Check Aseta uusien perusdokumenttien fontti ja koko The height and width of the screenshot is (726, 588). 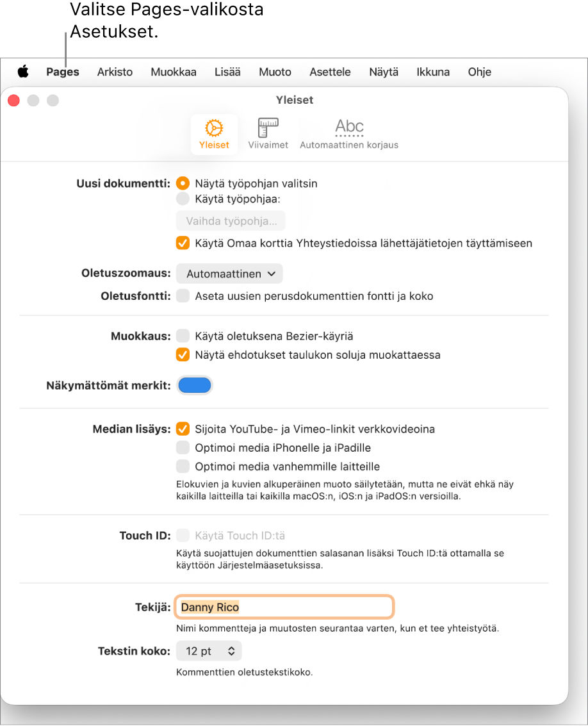click(183, 296)
